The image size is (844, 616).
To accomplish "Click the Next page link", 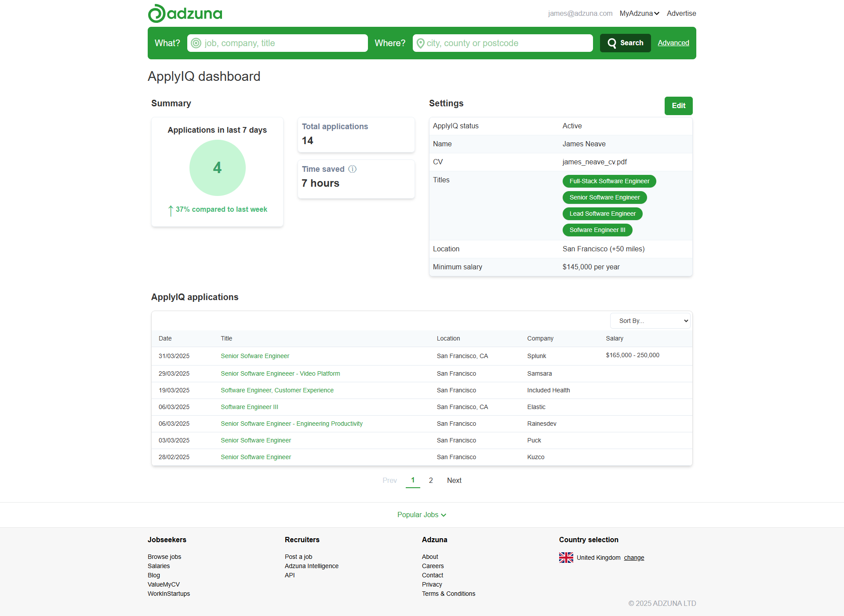I will (454, 480).
